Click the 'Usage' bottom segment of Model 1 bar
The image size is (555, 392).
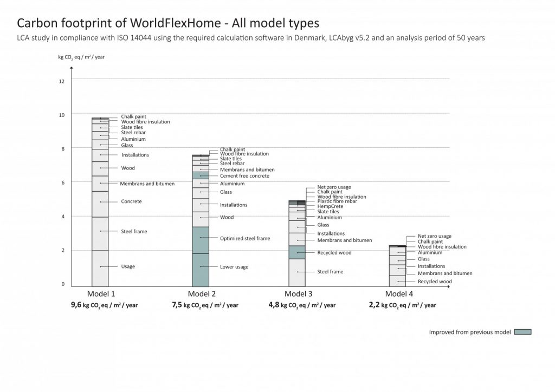[x=100, y=269]
